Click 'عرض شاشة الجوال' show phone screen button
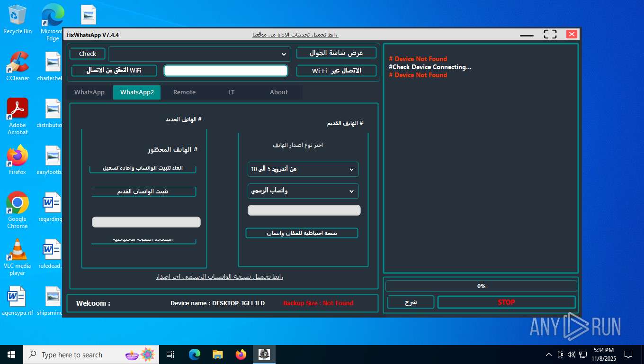This screenshot has height=364, width=644. point(336,53)
